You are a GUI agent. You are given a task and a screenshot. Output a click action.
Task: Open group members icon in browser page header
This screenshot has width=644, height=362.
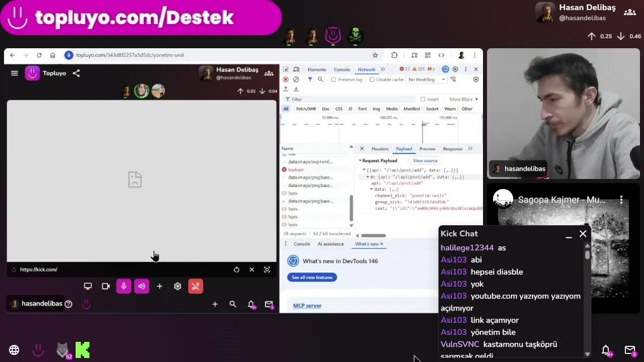pyautogui.click(x=269, y=73)
